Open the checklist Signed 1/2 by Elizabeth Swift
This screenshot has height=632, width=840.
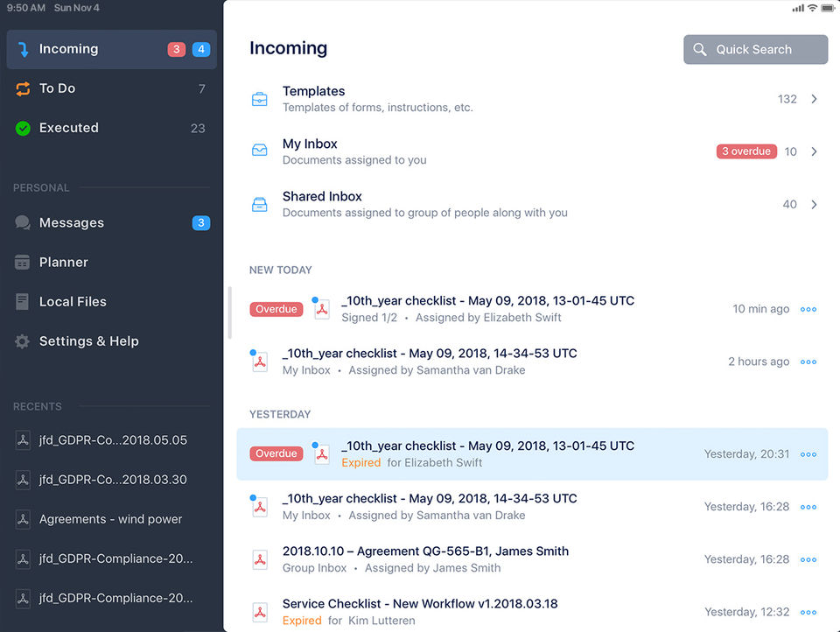533,309
